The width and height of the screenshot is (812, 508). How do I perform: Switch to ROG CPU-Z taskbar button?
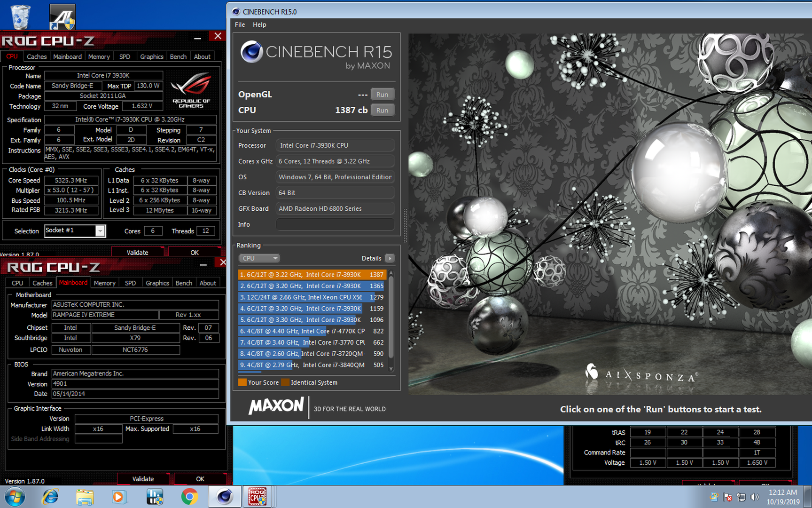[257, 497]
